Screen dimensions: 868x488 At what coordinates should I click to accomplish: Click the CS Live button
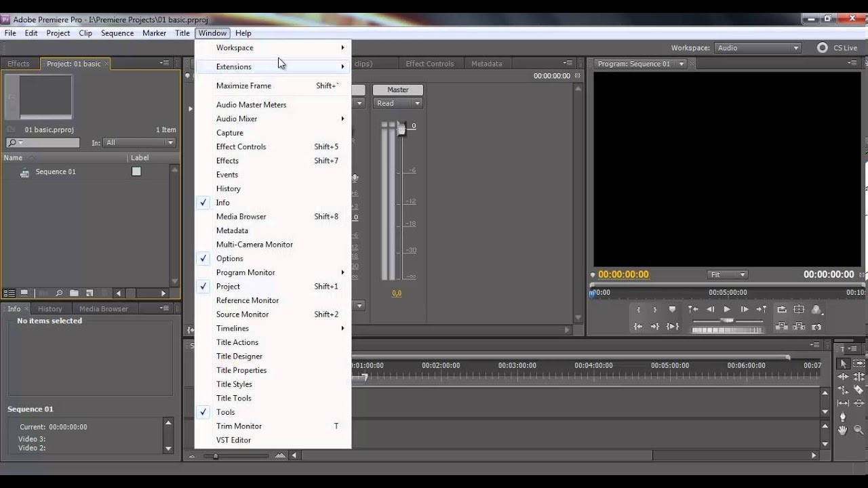click(x=838, y=47)
